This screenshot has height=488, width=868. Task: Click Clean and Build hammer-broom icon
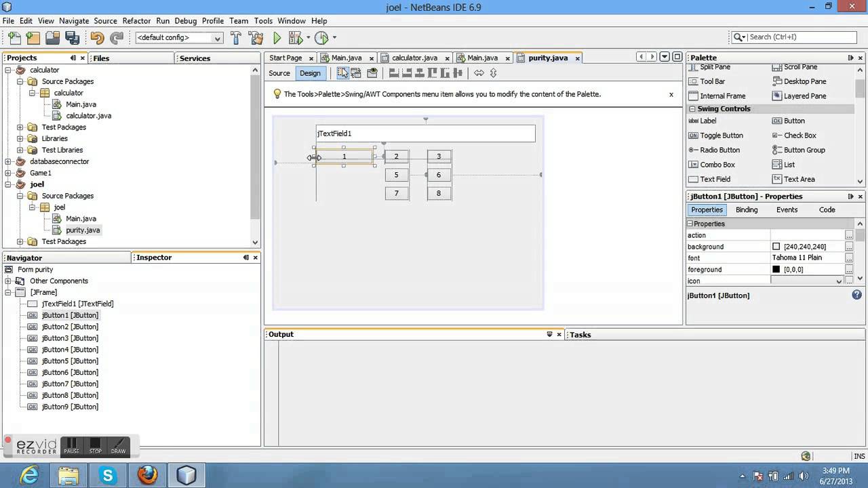[x=256, y=38]
